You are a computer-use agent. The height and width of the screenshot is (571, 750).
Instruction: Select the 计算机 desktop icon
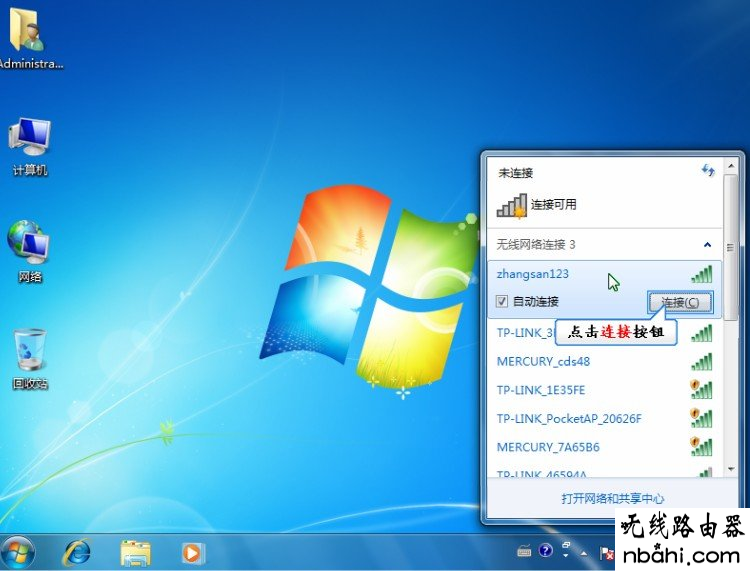[30, 146]
